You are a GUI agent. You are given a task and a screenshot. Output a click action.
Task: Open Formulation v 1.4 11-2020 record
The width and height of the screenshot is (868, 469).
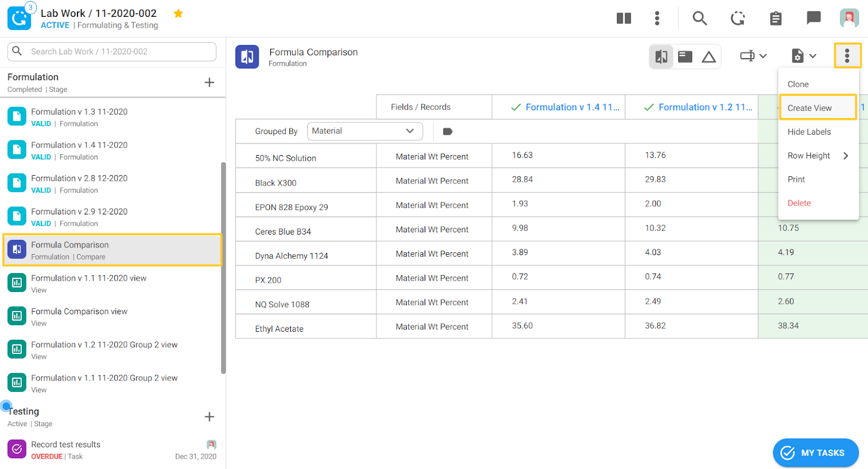112,150
